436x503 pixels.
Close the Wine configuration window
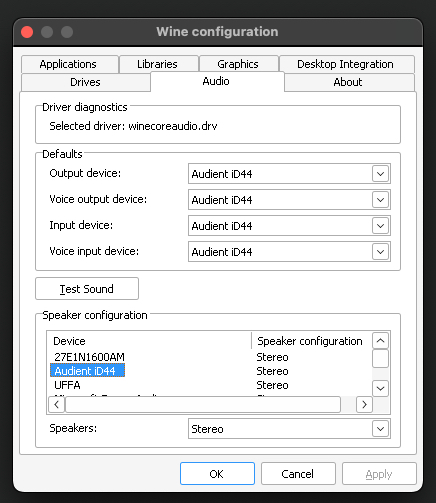(27, 32)
